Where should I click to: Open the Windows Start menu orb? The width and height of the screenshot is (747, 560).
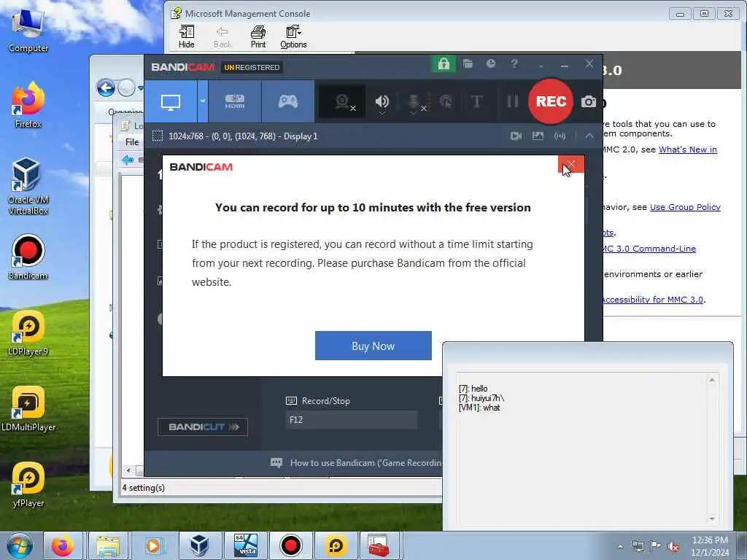click(x=19, y=545)
